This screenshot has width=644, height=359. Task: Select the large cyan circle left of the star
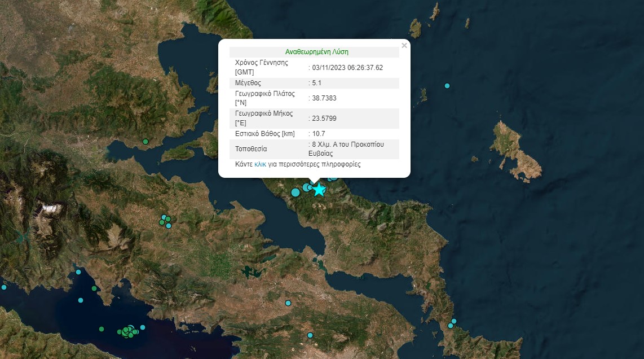295,192
